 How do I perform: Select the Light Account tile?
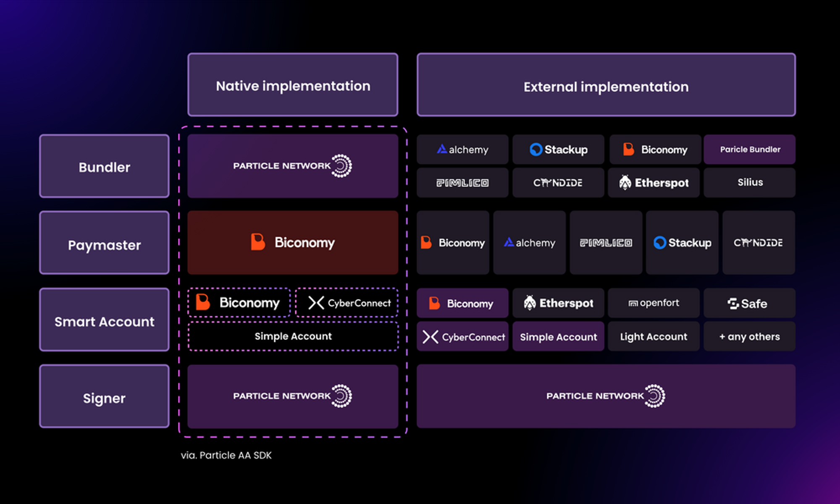coord(654,336)
